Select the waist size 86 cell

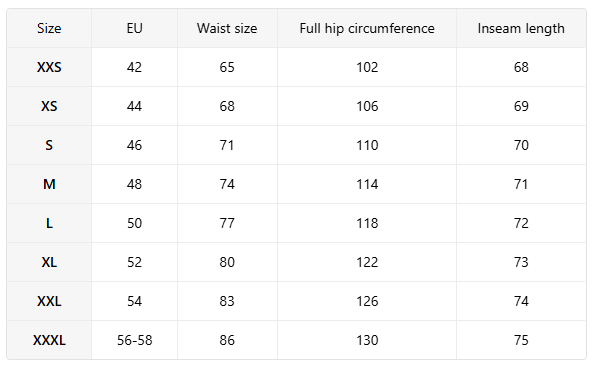tap(227, 340)
